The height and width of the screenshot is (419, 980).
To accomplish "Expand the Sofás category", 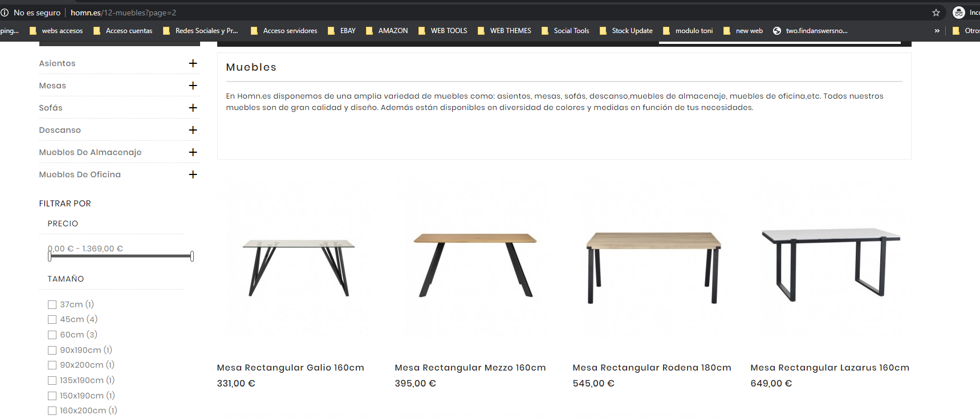I will pos(193,108).
